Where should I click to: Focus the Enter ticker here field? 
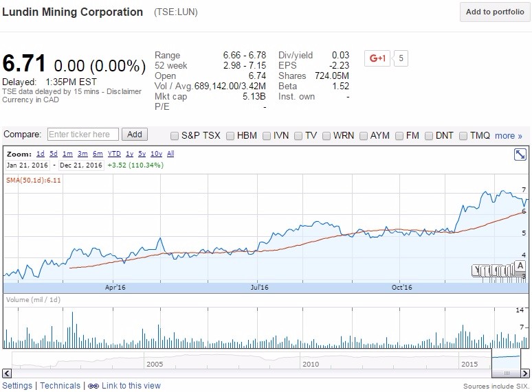click(83, 135)
